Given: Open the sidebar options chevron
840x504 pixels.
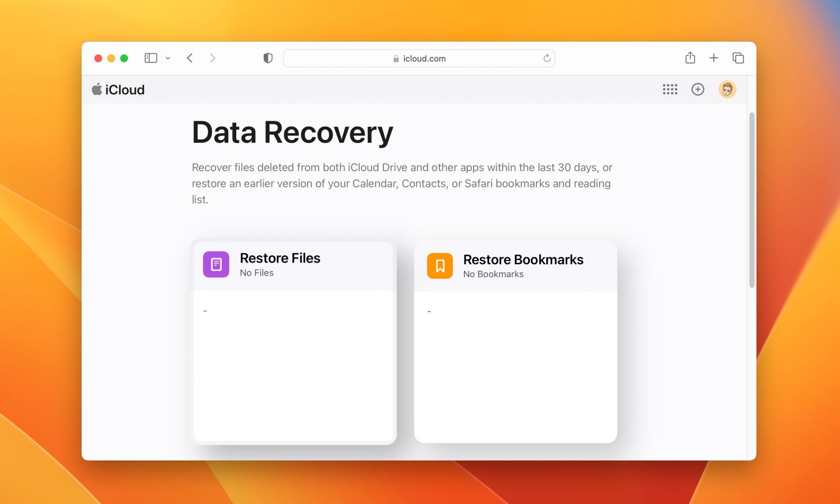Looking at the screenshot, I should click(168, 58).
